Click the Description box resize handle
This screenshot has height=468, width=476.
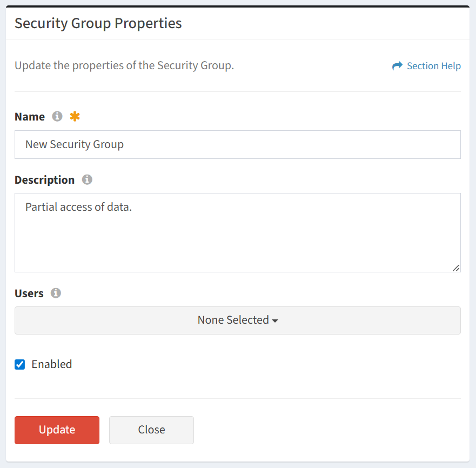456,268
